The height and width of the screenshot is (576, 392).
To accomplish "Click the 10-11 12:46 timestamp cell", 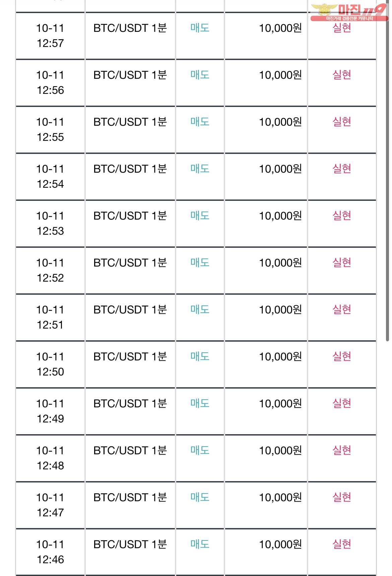I will [50, 552].
